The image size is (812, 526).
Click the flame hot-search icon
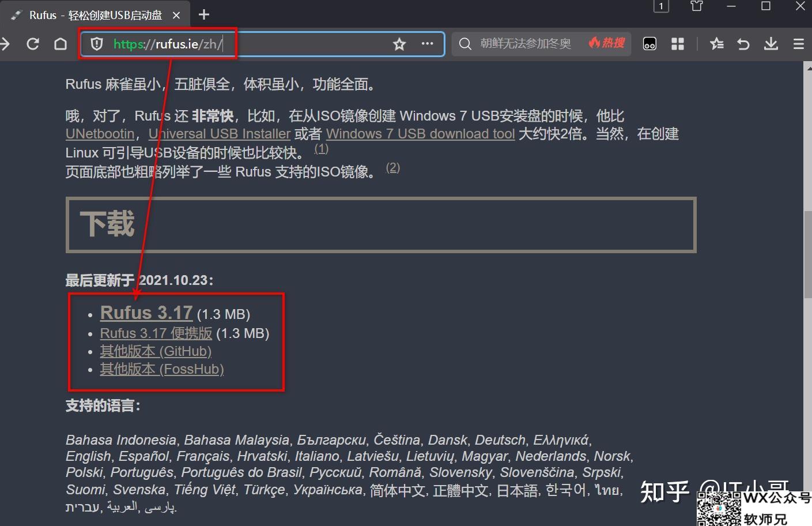[596, 43]
